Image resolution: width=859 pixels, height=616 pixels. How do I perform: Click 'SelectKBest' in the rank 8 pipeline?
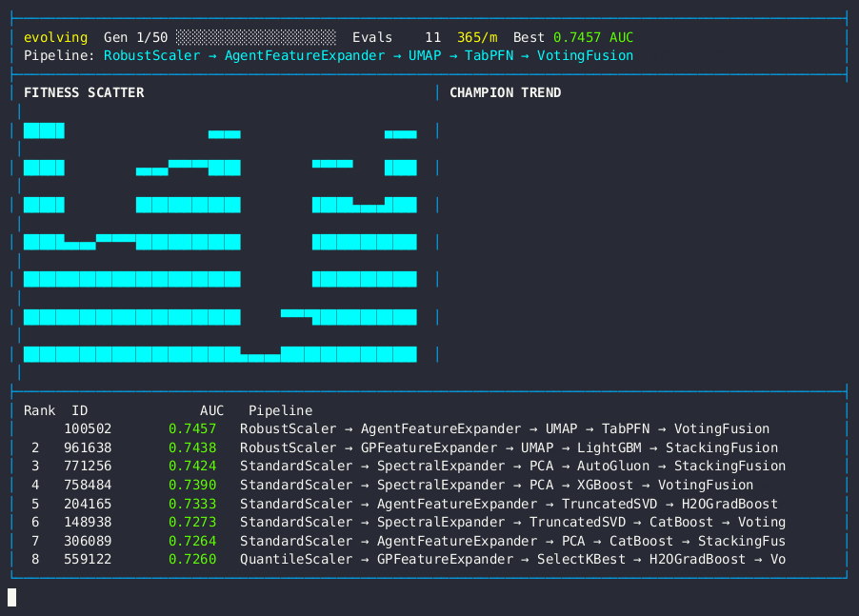(581, 560)
